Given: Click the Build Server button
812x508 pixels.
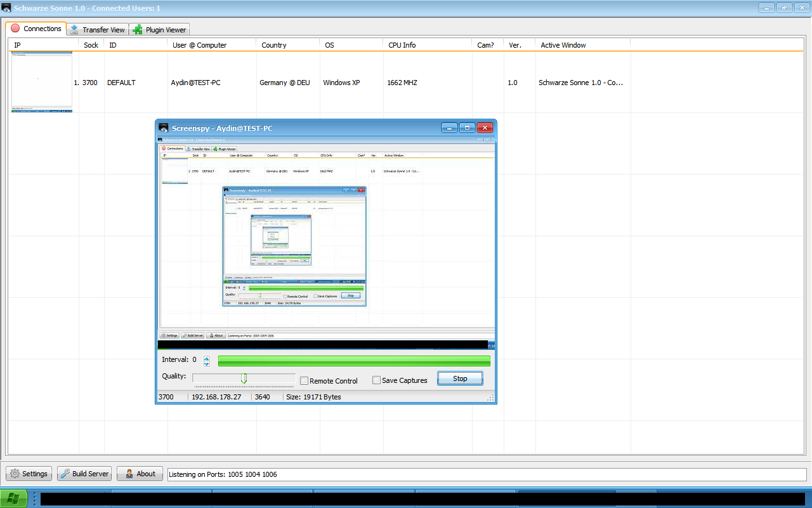Looking at the screenshot, I should [x=84, y=474].
